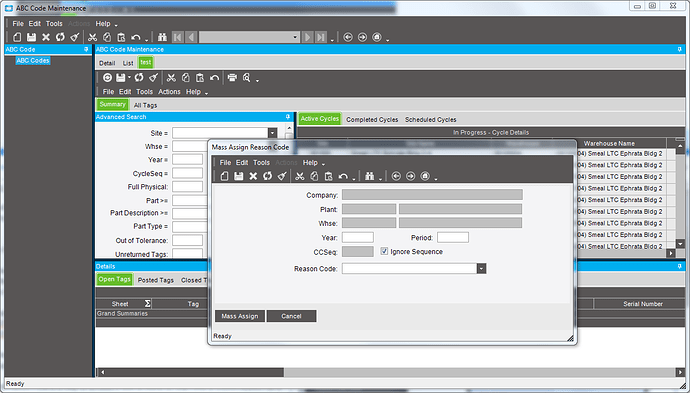Open Reason Code dropdown

481,268
